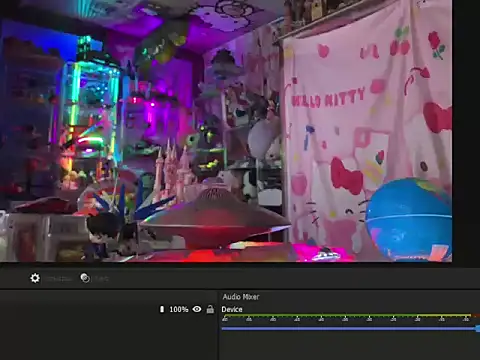Click the Device volume slider track

[350, 329]
